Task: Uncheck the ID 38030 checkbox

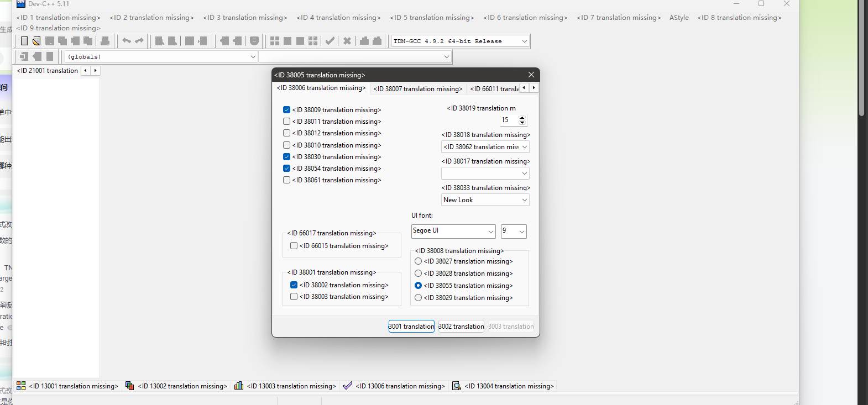Action: (x=286, y=157)
